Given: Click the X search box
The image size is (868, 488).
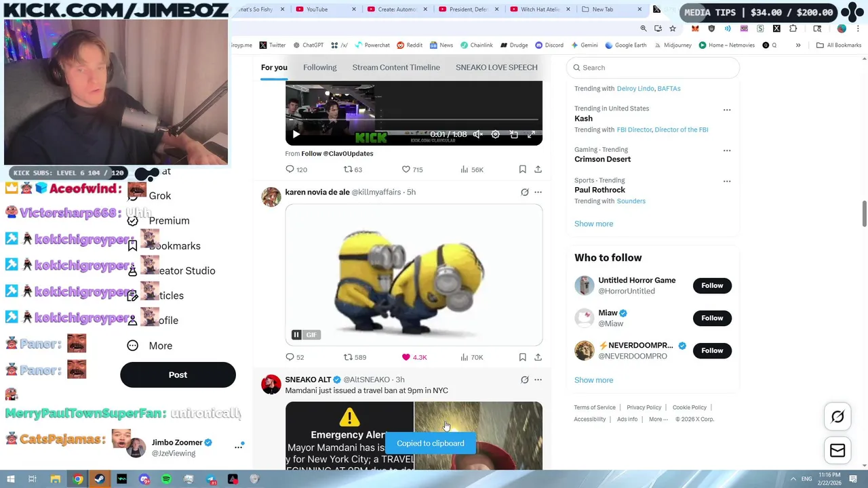Looking at the screenshot, I should tap(653, 68).
